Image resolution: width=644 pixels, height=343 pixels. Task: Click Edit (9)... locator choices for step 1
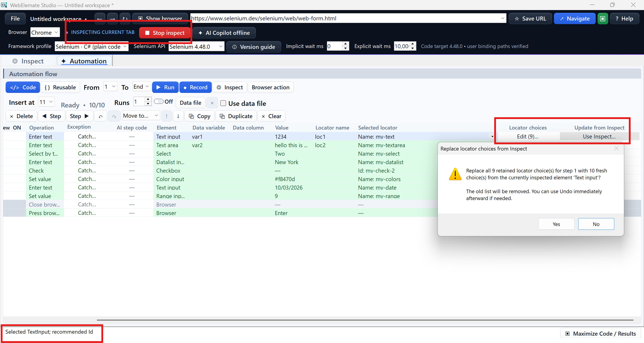click(527, 136)
